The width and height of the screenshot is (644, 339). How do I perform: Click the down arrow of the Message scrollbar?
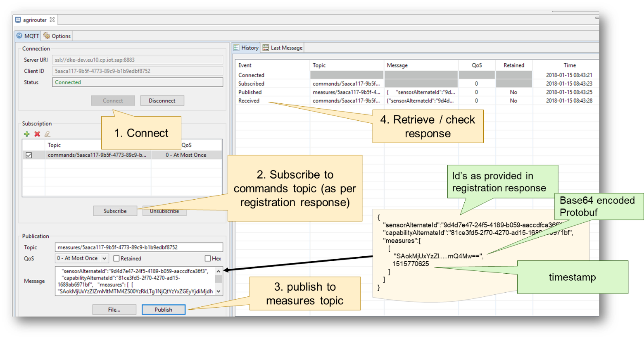tap(218, 291)
